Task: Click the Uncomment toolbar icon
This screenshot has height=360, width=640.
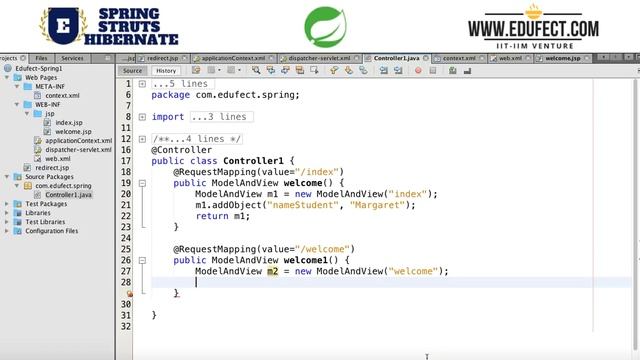Action: coord(467,70)
